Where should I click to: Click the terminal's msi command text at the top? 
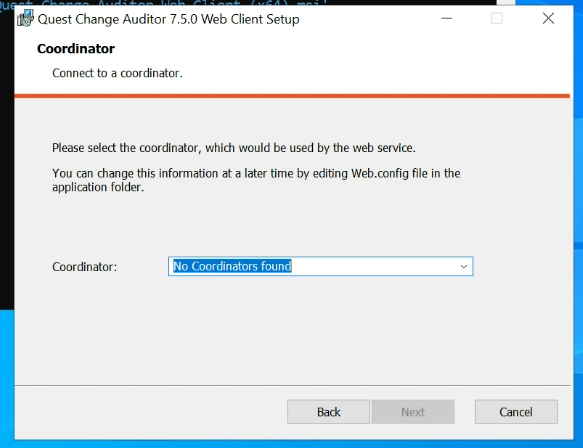pyautogui.click(x=164, y=3)
